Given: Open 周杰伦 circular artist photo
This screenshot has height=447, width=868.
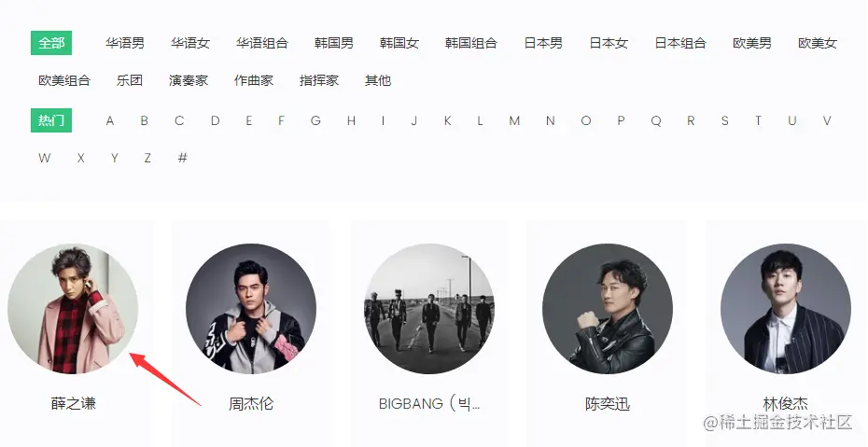Looking at the screenshot, I should pos(251,309).
